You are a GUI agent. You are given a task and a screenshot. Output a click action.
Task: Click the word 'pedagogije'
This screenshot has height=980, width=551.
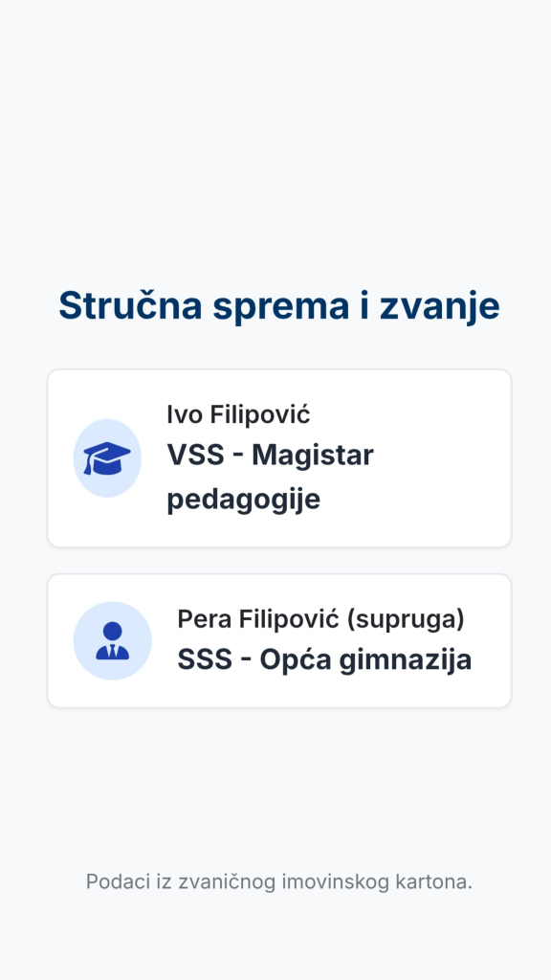pos(244,500)
